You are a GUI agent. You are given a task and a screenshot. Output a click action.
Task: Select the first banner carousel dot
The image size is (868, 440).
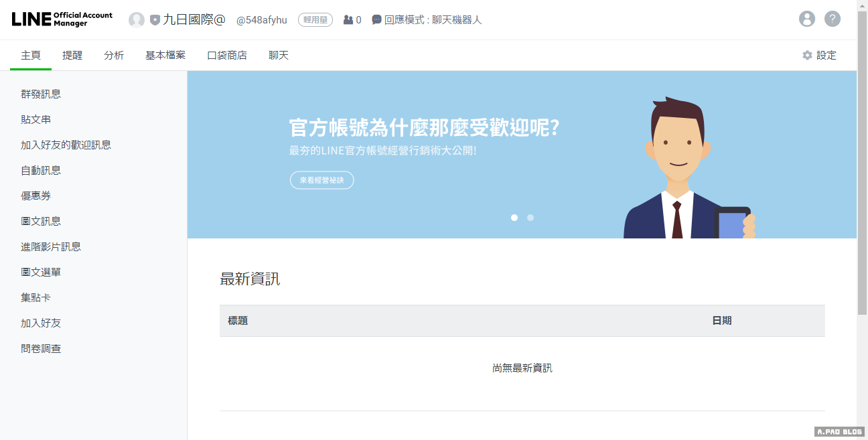point(514,218)
